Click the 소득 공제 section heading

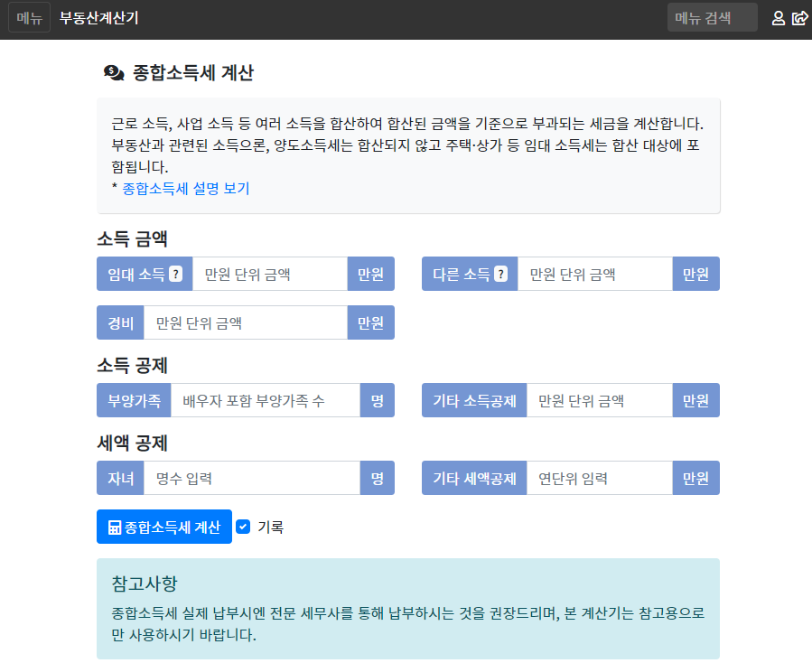click(132, 366)
